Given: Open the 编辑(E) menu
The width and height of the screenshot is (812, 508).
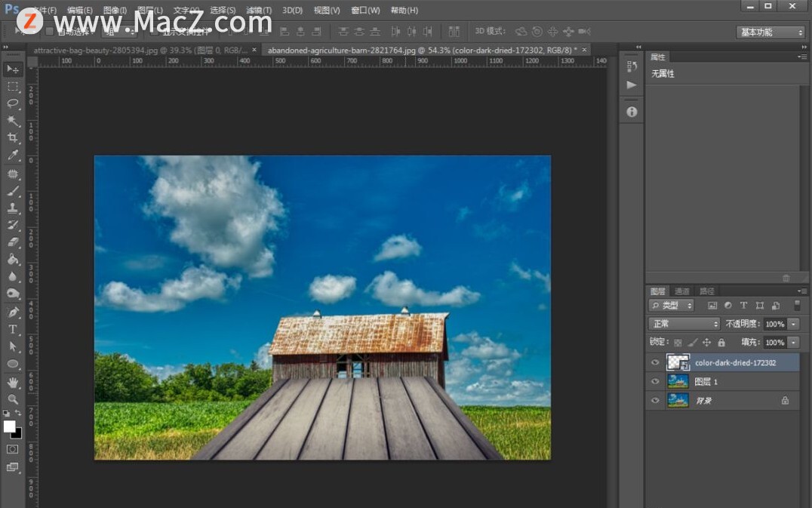Looking at the screenshot, I should tap(80, 10).
